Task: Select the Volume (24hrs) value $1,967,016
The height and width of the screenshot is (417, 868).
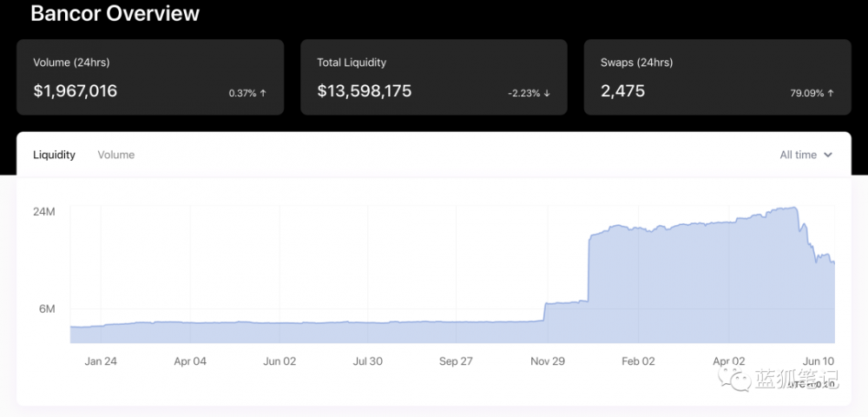Action: click(75, 91)
